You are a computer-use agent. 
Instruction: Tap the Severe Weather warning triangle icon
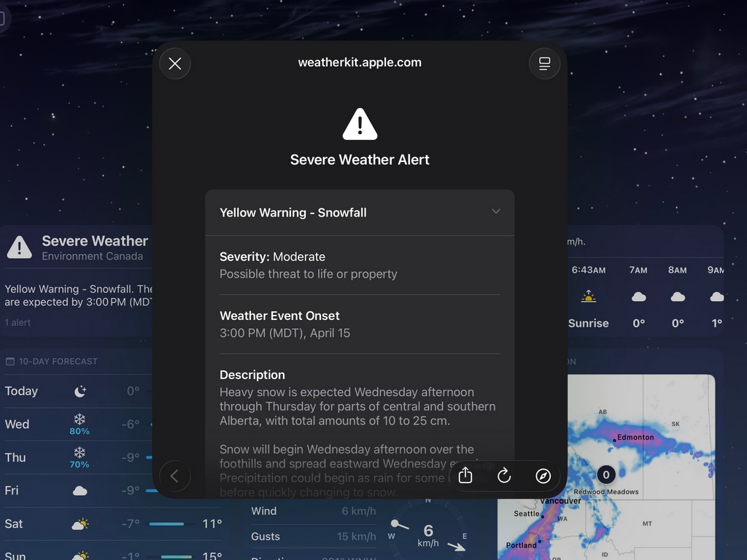(20, 248)
